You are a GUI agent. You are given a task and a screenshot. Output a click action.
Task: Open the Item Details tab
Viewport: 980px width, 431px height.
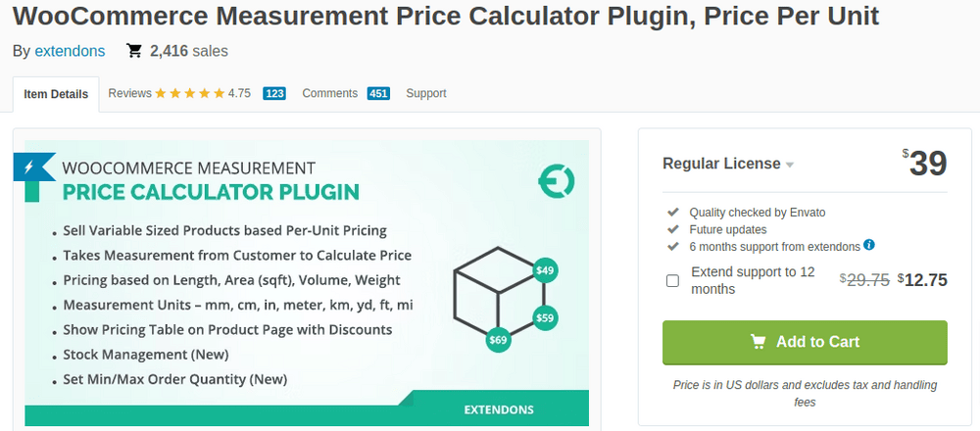click(56, 95)
